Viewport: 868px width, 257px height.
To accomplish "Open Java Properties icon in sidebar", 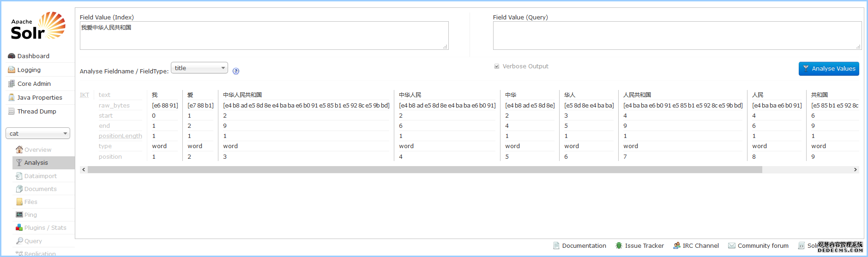I will click(x=12, y=97).
